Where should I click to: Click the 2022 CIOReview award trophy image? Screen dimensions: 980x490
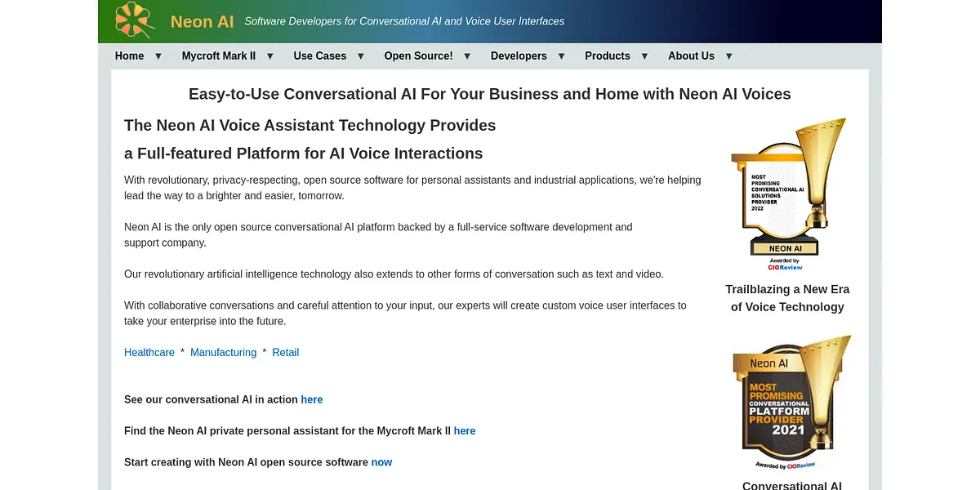pyautogui.click(x=787, y=194)
